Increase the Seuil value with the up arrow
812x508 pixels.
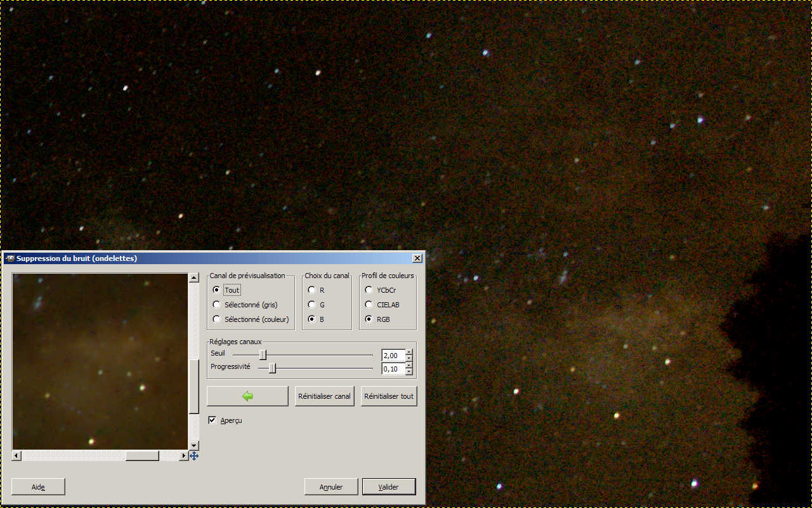409,352
